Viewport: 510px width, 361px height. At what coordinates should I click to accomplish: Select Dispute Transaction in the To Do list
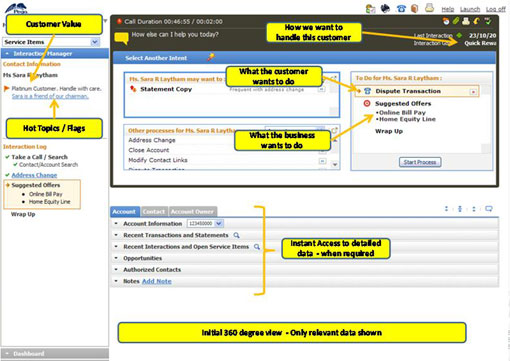click(408, 91)
